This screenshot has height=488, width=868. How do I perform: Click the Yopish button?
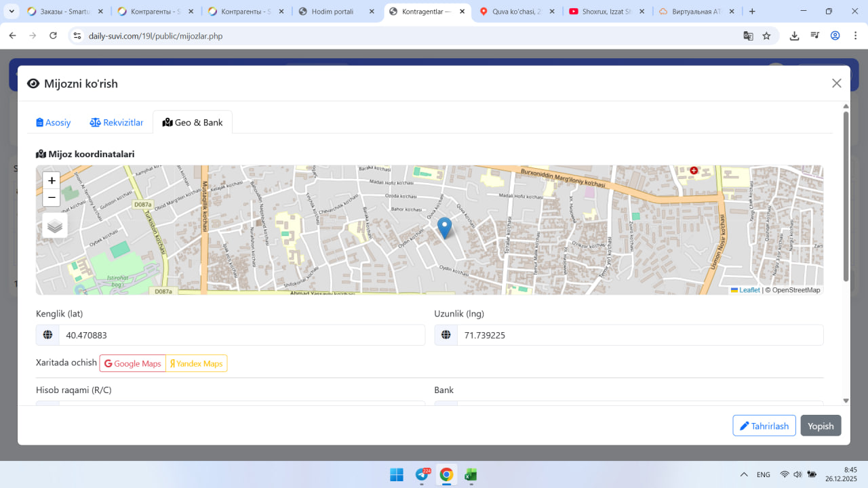[x=821, y=426]
